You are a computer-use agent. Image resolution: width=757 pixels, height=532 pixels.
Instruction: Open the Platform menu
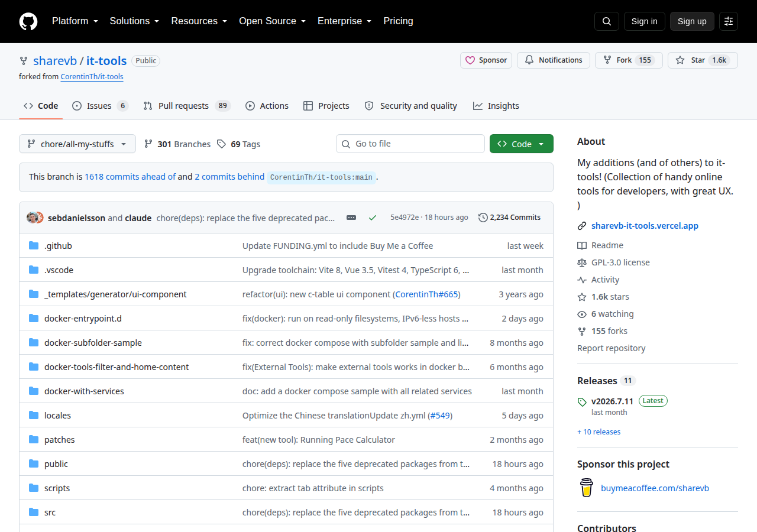pyautogui.click(x=75, y=21)
